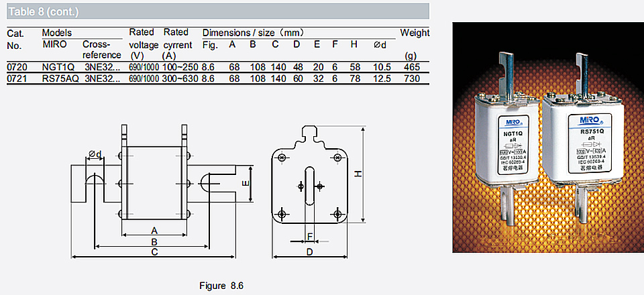Image resolution: width=644 pixels, height=295 pixels.
Task: Click the "Cross-reference" sub-header
Action: click(102, 50)
